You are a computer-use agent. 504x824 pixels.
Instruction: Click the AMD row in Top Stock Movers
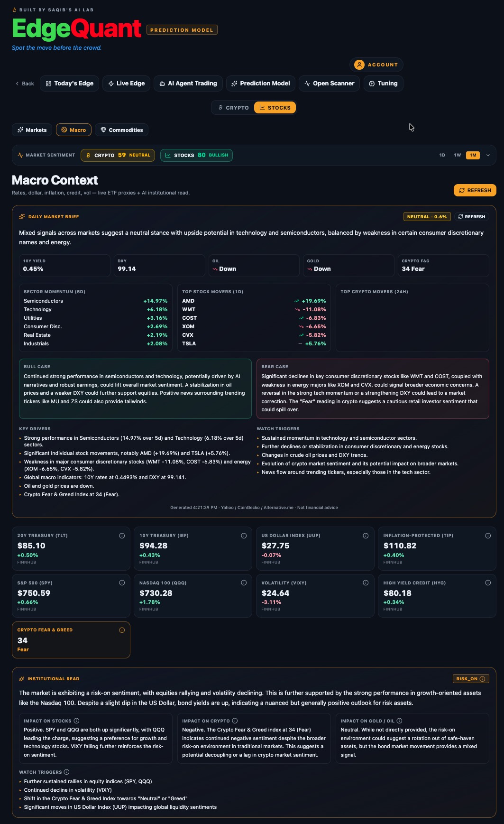254,301
